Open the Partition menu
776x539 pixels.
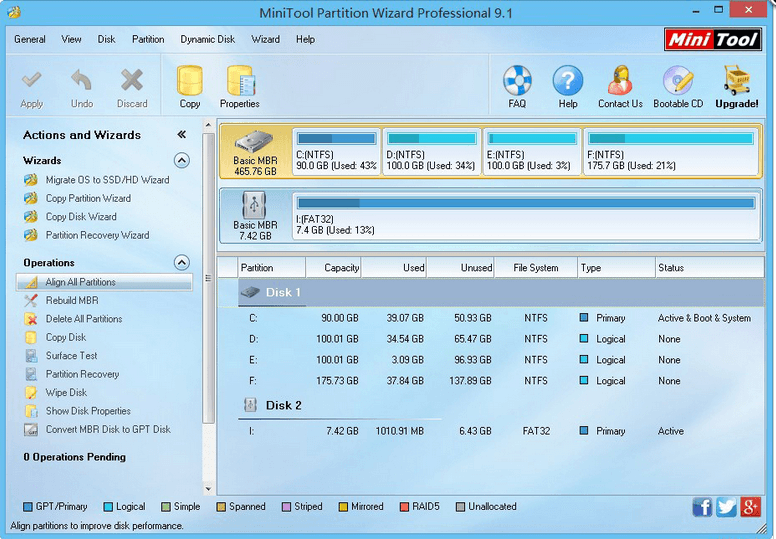(x=148, y=40)
